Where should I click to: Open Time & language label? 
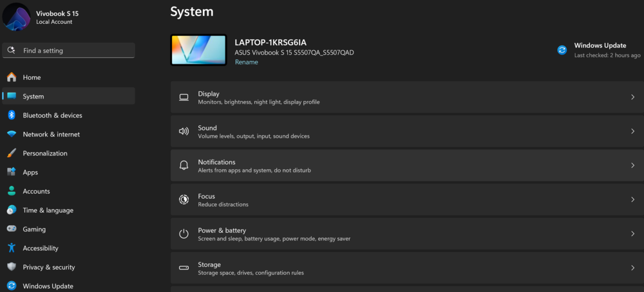click(x=48, y=210)
